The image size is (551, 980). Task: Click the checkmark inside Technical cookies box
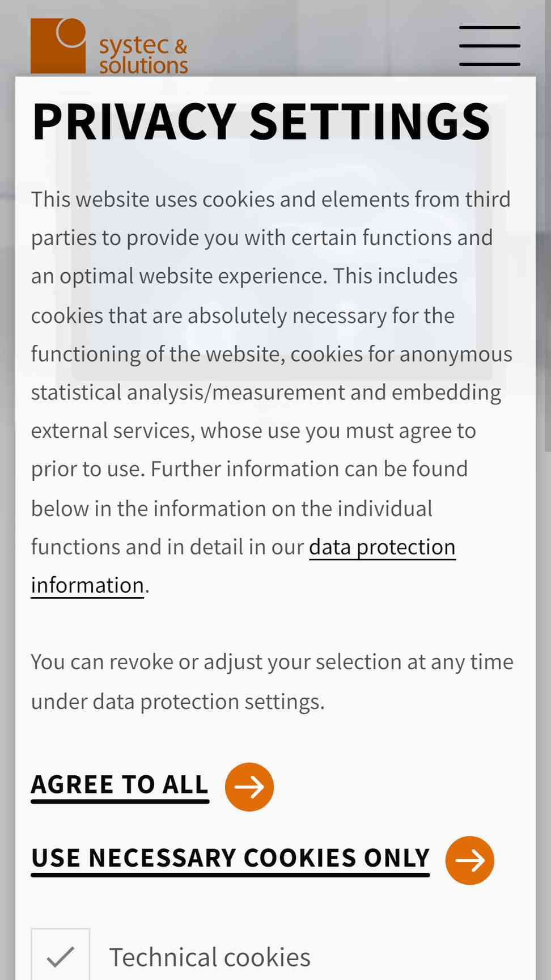(61, 957)
